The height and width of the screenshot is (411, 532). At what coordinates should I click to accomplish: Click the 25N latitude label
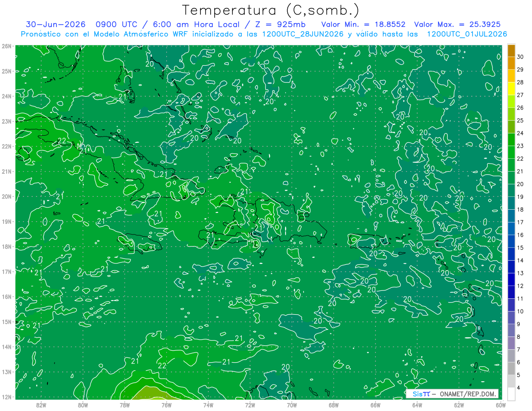coord(6,71)
